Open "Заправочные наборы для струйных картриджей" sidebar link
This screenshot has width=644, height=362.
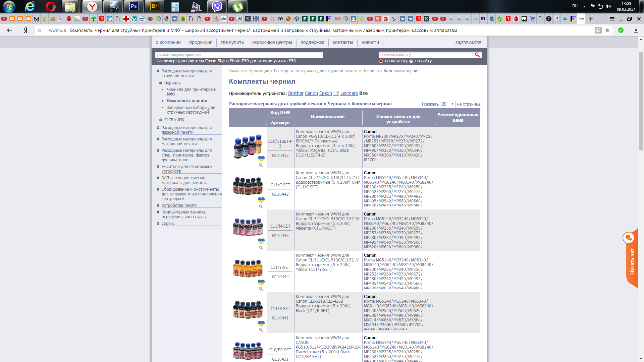tap(191, 110)
